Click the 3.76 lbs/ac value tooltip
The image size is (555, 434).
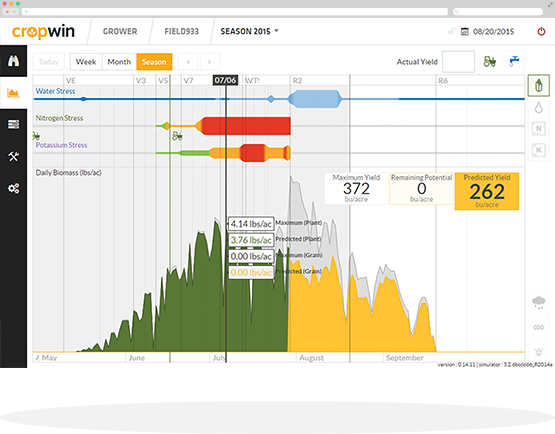click(251, 240)
